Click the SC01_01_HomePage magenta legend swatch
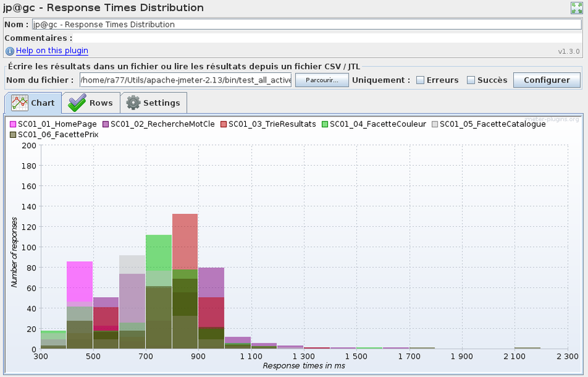The width and height of the screenshot is (588, 377). [x=12, y=123]
